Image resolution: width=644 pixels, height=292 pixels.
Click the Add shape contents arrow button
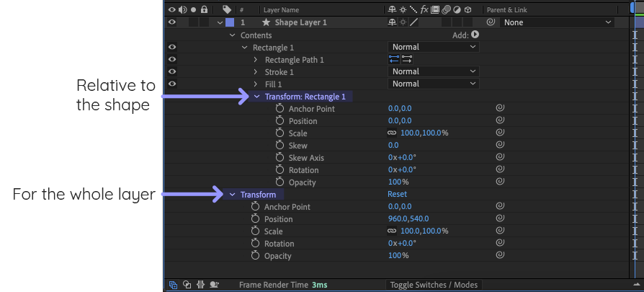pyautogui.click(x=475, y=35)
